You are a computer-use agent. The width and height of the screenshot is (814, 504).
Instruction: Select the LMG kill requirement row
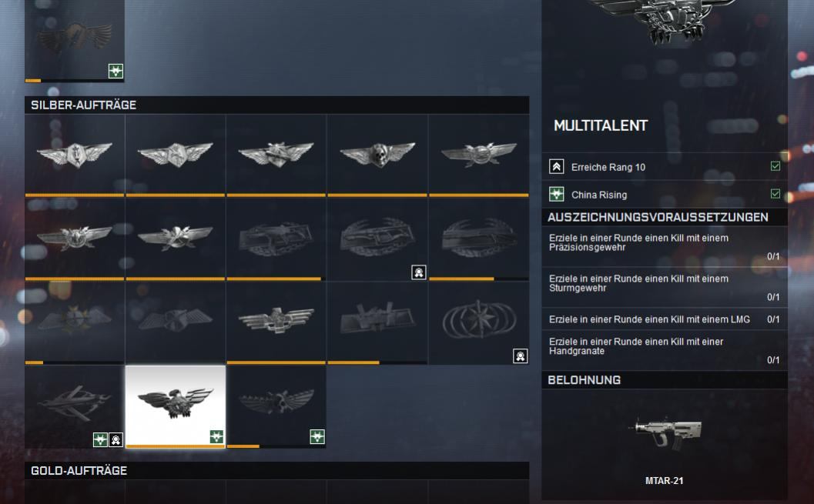[x=665, y=319]
